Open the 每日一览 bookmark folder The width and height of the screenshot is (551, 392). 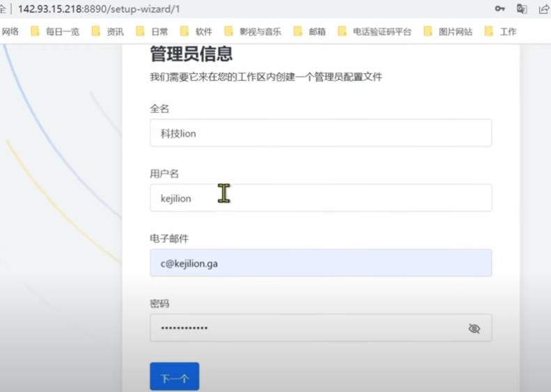coord(55,31)
